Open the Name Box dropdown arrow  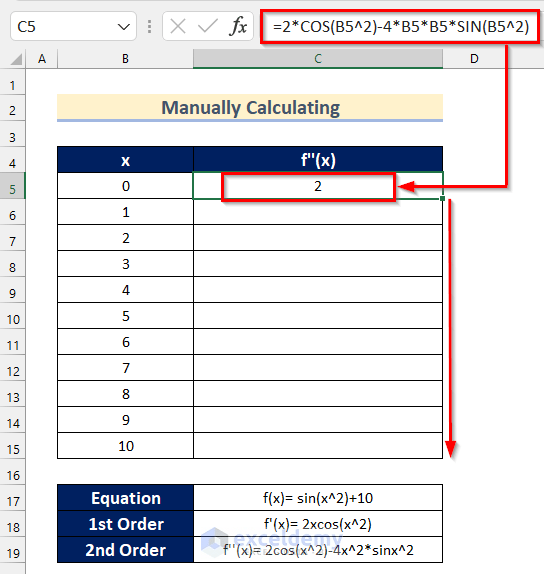point(123,26)
